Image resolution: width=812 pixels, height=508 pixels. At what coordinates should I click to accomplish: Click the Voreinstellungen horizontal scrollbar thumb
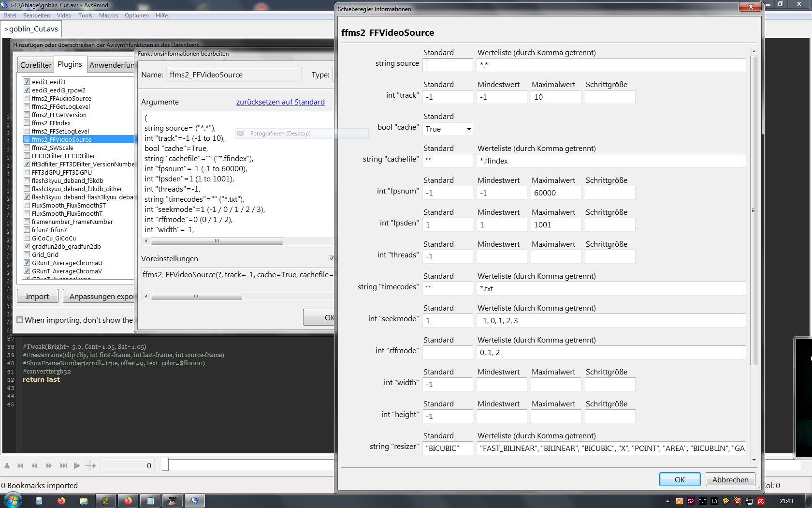coord(196,296)
